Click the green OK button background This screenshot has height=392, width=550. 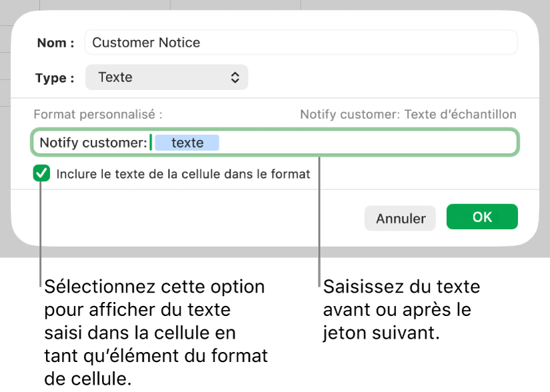click(481, 216)
